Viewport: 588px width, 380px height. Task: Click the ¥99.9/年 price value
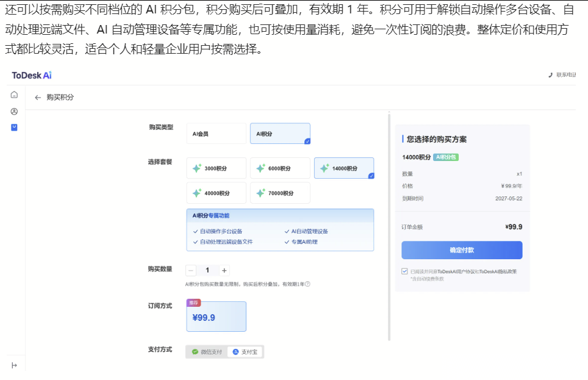coord(512,186)
